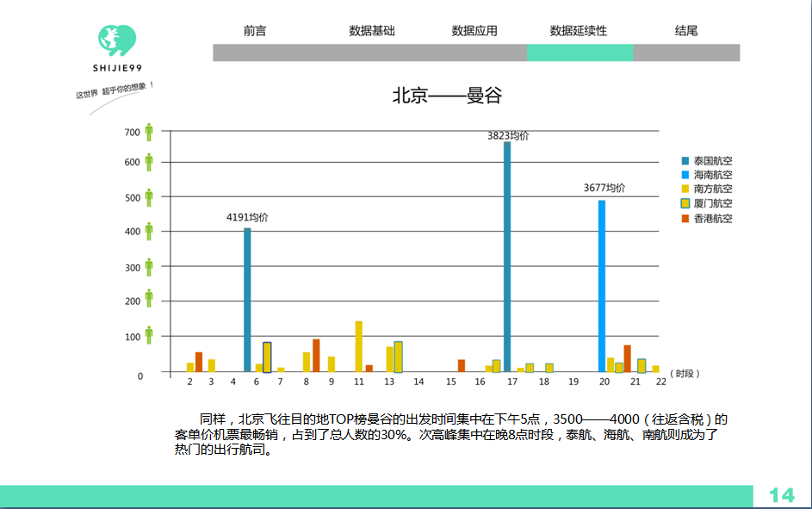Open the 前言 section tab
812x509 pixels.
click(255, 30)
